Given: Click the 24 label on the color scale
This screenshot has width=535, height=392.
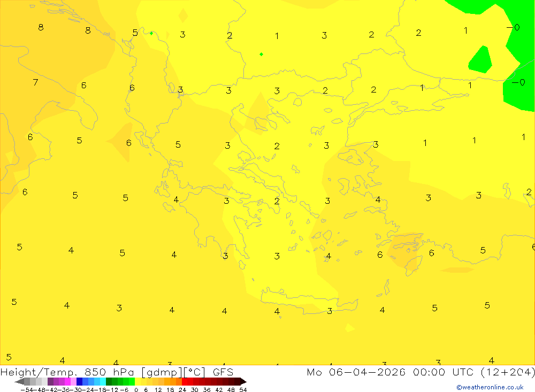Looking at the screenshot, I should tap(182, 390).
